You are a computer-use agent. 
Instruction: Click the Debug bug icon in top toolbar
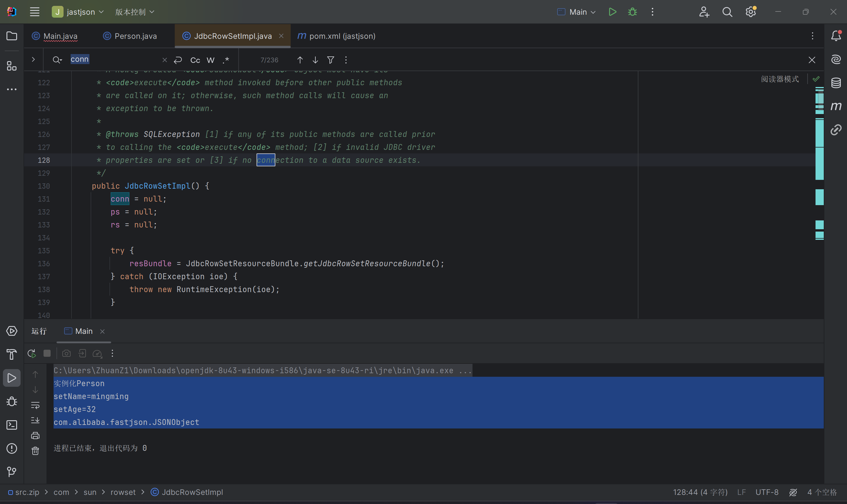[632, 12]
